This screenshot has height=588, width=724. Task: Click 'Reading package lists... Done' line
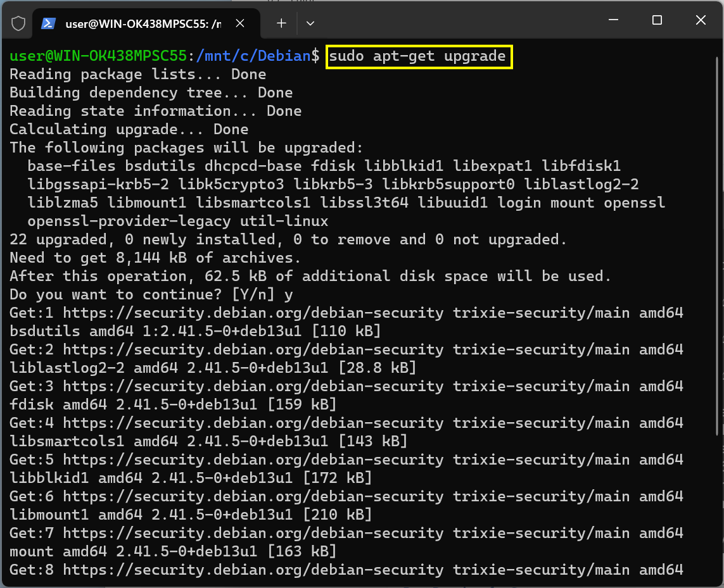(137, 74)
